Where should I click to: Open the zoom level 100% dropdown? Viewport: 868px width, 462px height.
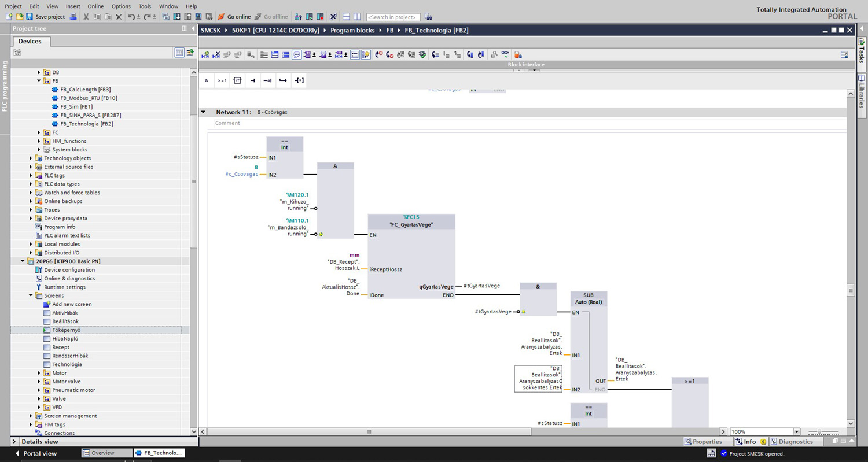pyautogui.click(x=796, y=432)
